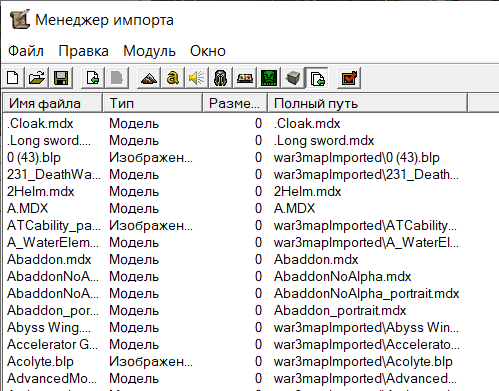Select the Abaddon.mdx file name
The image size is (499, 391).
click(x=49, y=260)
